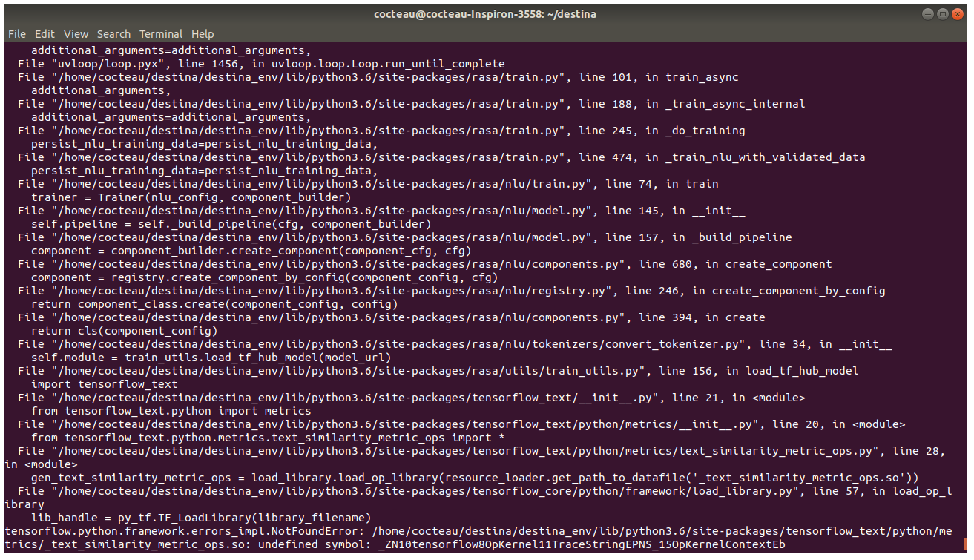Open the File menu
Screen dimensions: 974x560
pyautogui.click(x=16, y=33)
